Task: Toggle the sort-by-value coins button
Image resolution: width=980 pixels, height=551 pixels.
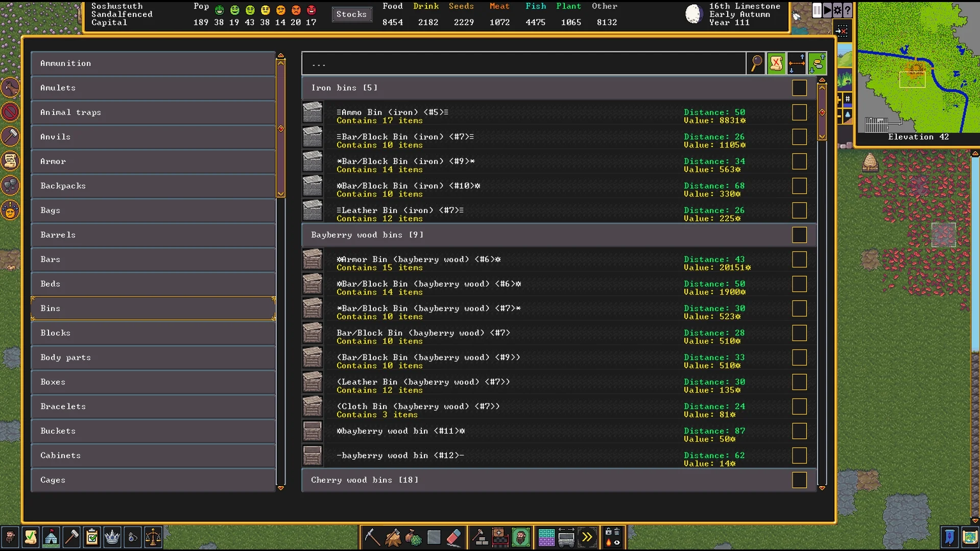Action: [x=817, y=63]
